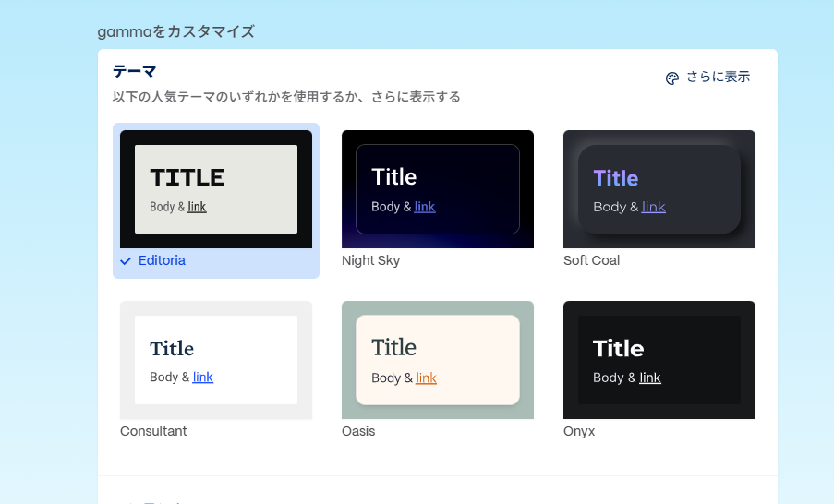Click the gammaをカスタマイズ title
Screen dimensions: 834x504
[175, 32]
